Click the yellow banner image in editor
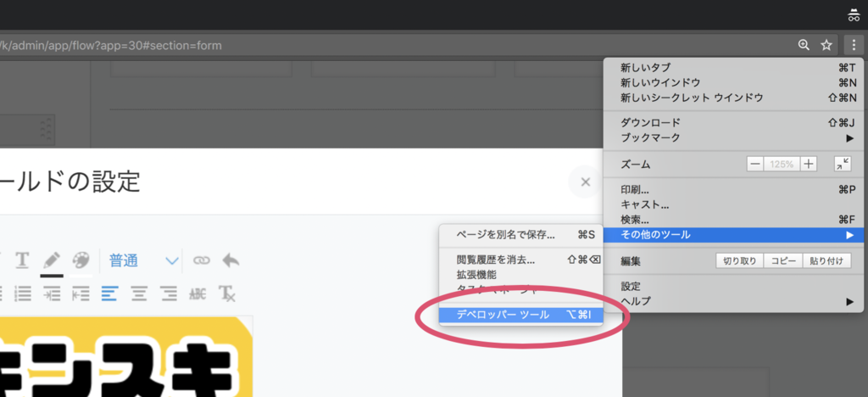This screenshot has height=397, width=868. coord(126,356)
